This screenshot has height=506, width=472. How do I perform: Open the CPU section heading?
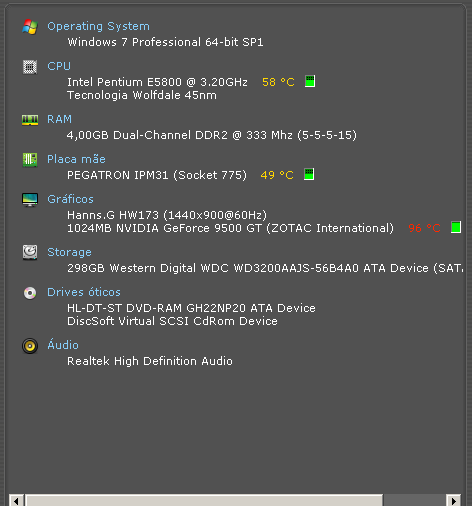[59, 66]
